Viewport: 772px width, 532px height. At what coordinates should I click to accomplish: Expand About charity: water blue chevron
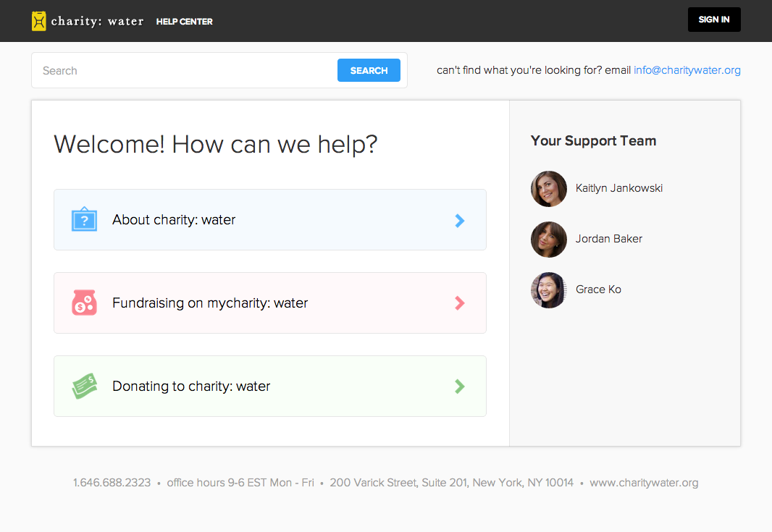(x=459, y=221)
